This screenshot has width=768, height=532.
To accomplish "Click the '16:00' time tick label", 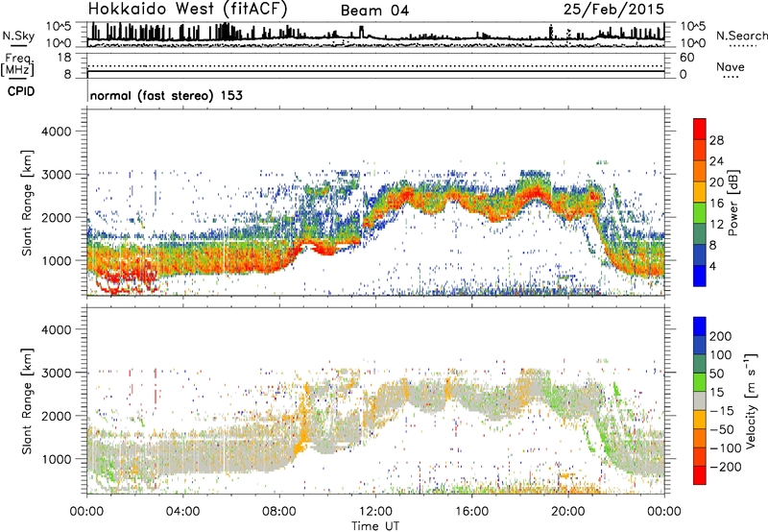I will coord(471,512).
